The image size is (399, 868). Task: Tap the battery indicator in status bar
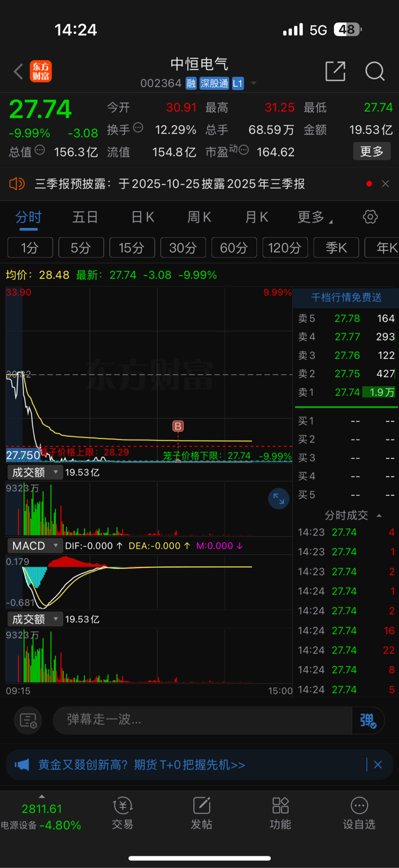(x=348, y=30)
